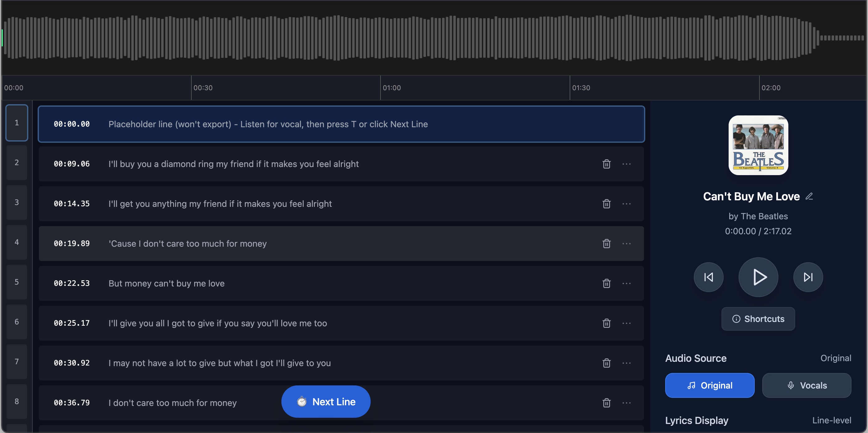Select line number 4 in the sidebar
The image size is (868, 433).
(x=16, y=242)
